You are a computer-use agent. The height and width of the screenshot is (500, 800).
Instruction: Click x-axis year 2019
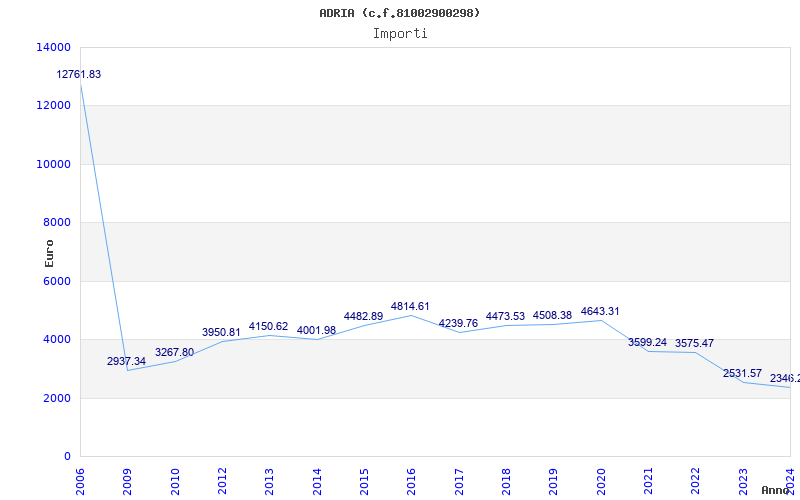click(x=554, y=482)
